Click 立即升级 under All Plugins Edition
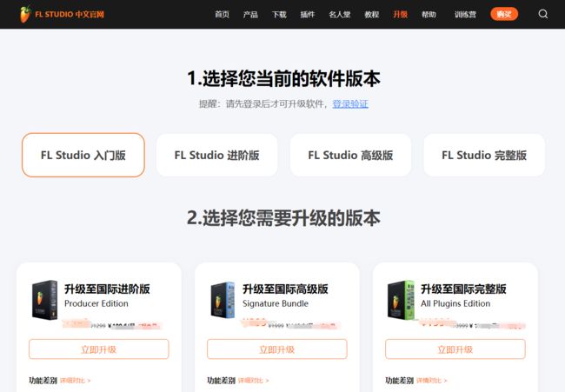The width and height of the screenshot is (565, 392). point(455,349)
